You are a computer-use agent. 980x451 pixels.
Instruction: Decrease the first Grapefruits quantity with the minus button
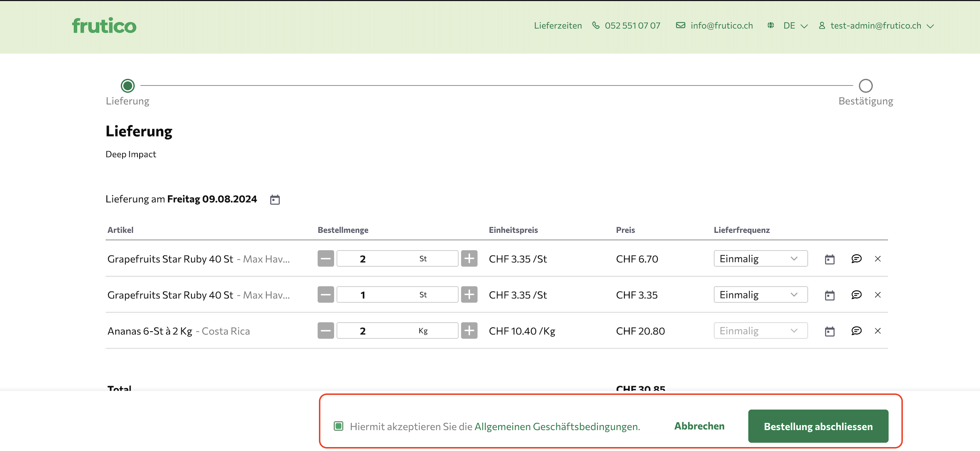tap(326, 259)
